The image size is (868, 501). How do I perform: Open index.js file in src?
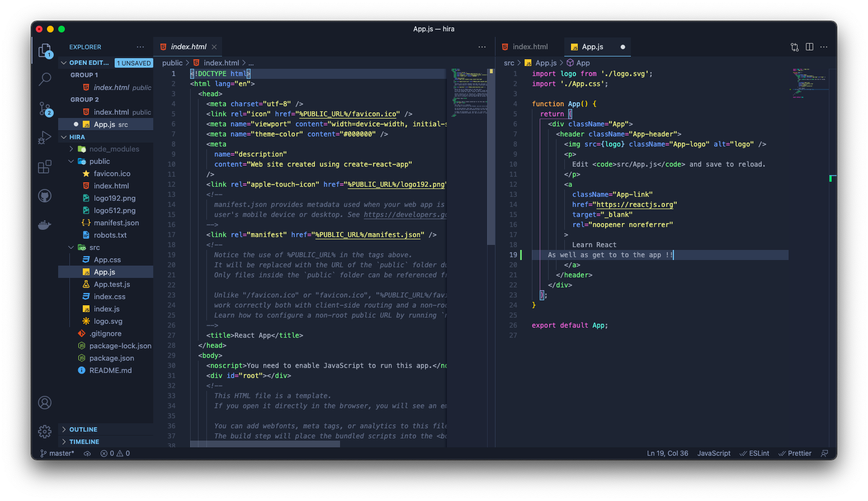pyautogui.click(x=106, y=309)
